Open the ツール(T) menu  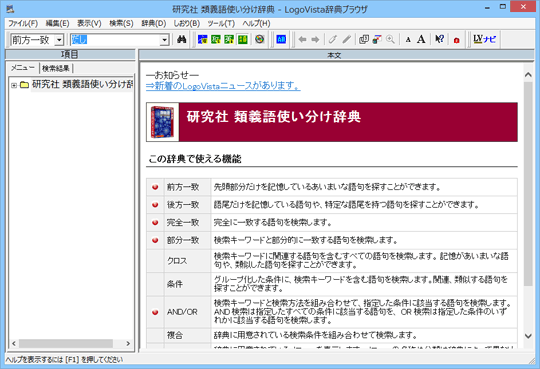(x=221, y=23)
